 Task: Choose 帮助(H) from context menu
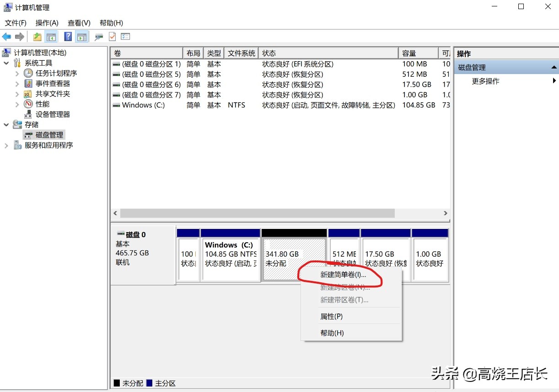(x=351, y=333)
